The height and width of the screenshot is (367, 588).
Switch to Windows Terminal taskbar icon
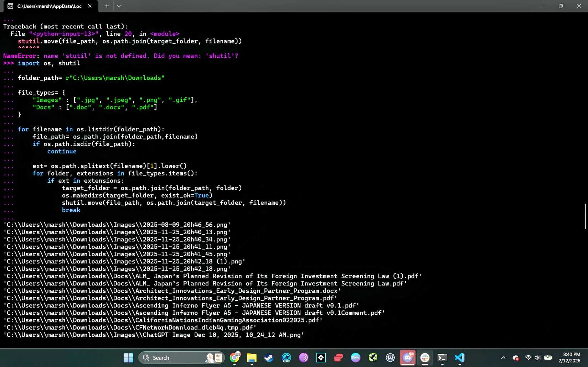click(442, 358)
